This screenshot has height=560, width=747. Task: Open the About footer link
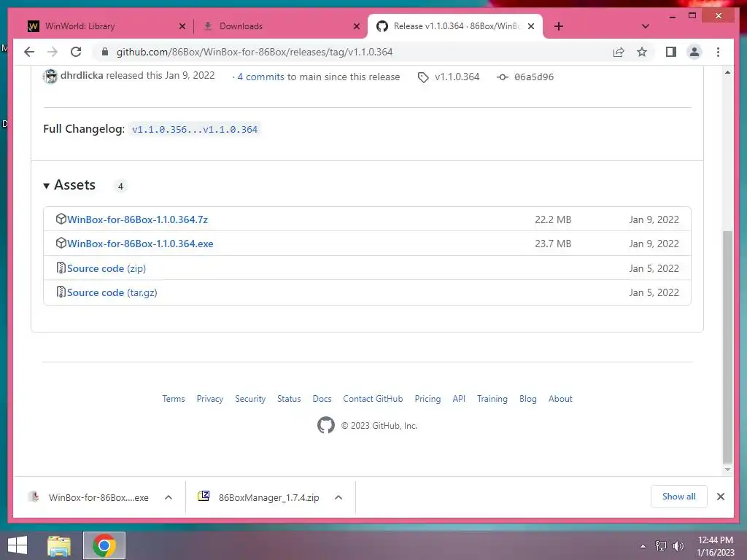(x=560, y=399)
